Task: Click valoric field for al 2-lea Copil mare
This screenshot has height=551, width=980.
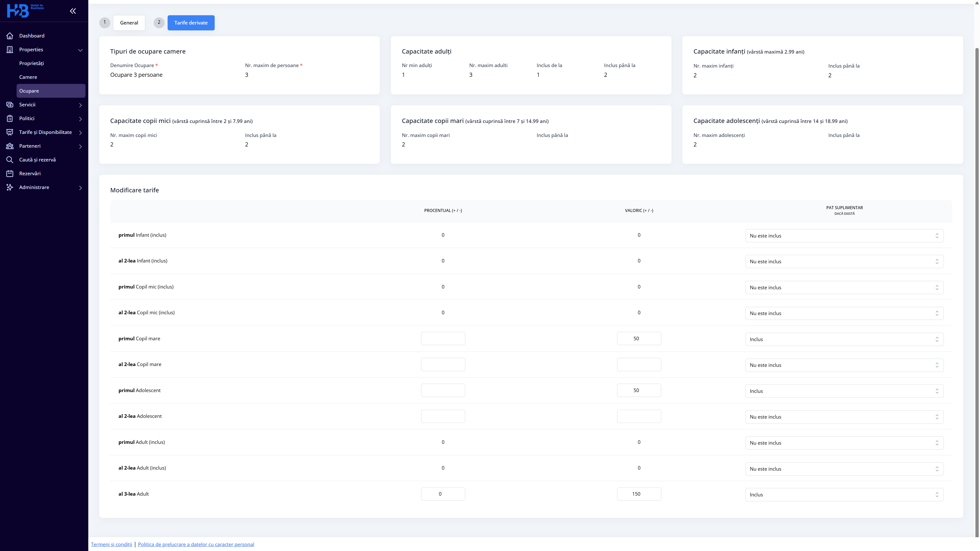Action: pos(639,364)
